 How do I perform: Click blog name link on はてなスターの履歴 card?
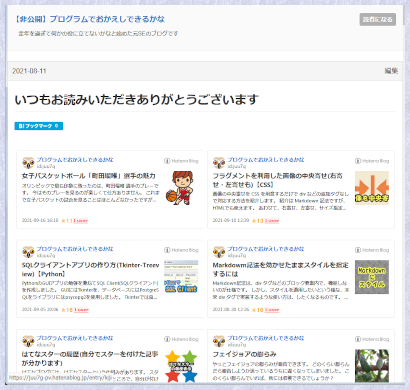tap(75, 338)
